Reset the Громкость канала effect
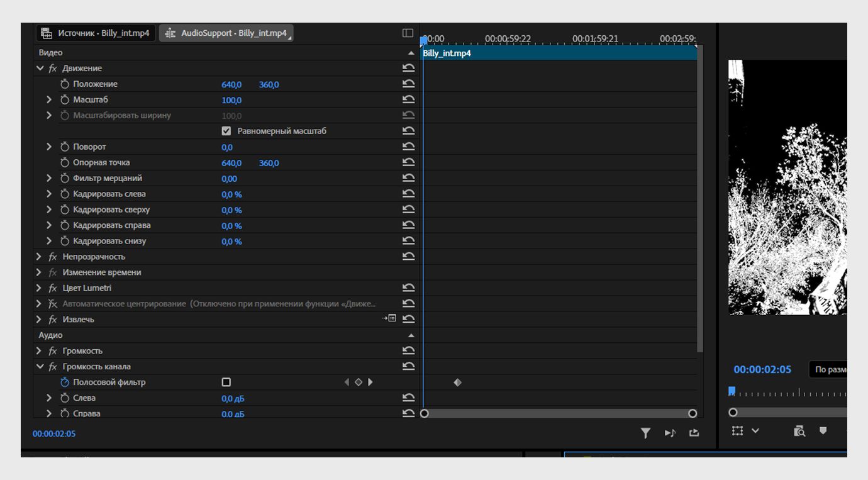The height and width of the screenshot is (480, 868). [409, 366]
